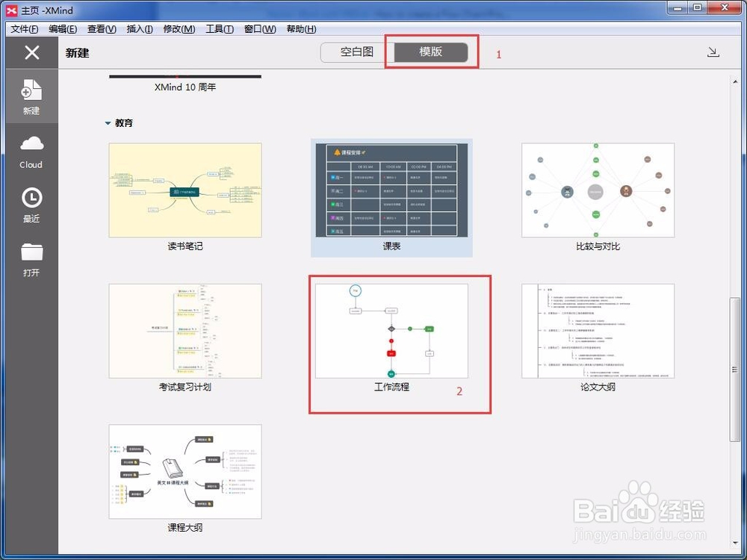Collapse the 教育 category triangle
747x560 pixels.
(108, 123)
